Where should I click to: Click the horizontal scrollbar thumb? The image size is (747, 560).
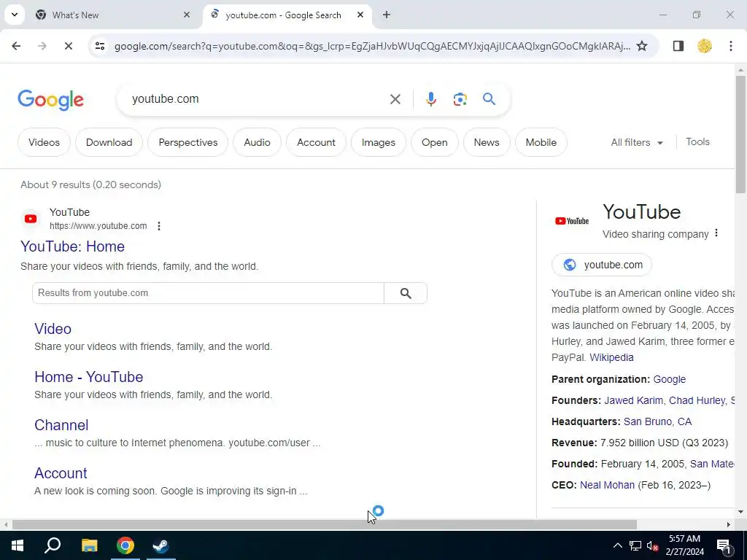tap(325, 524)
